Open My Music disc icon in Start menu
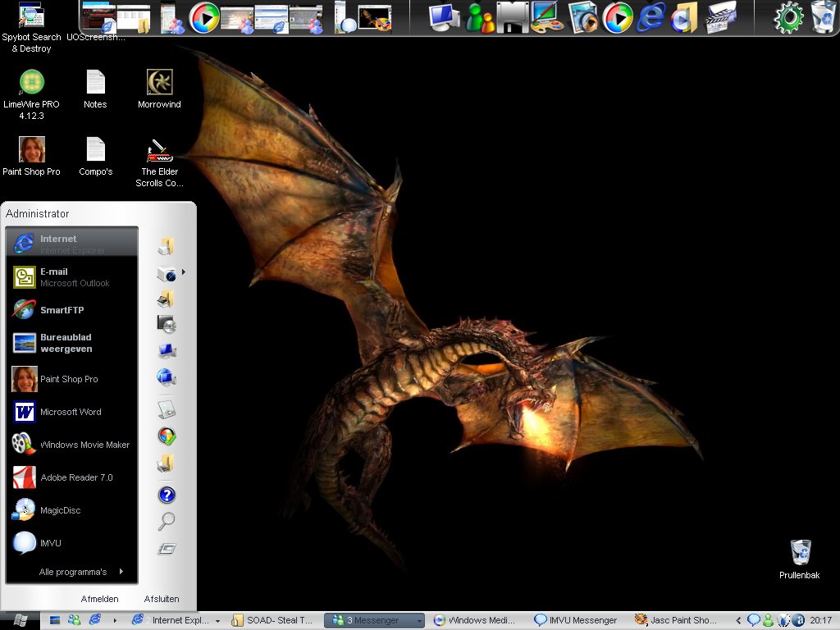The image size is (840, 630). [167, 324]
